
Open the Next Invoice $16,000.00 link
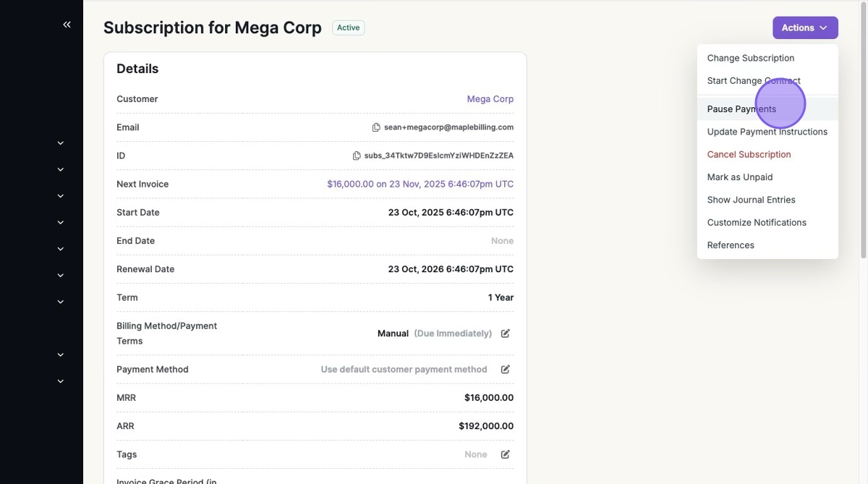point(420,184)
